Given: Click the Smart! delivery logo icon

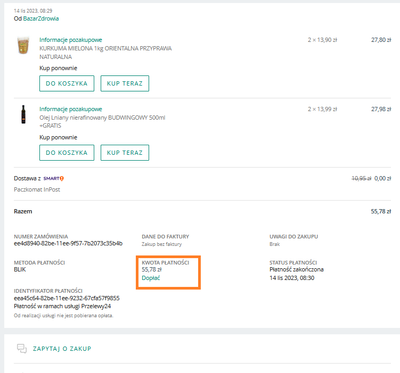Looking at the screenshot, I should coord(54,179).
